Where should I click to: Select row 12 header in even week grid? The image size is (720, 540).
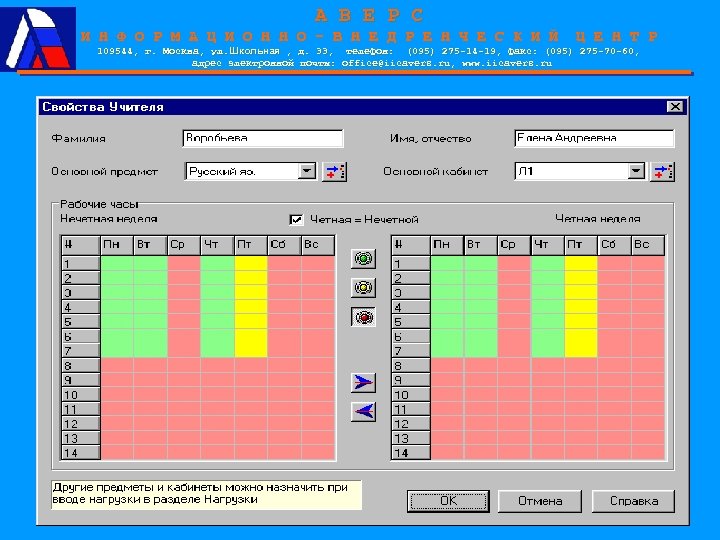point(411,424)
